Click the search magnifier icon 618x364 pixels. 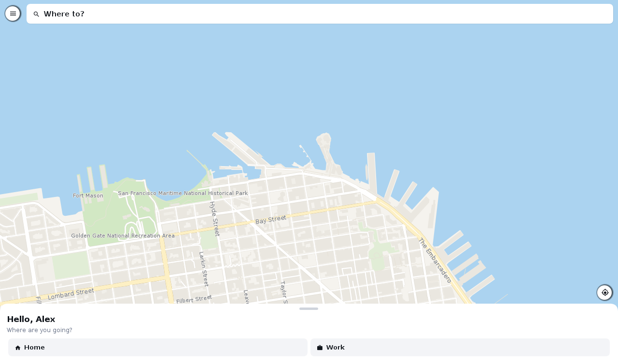[x=36, y=14]
